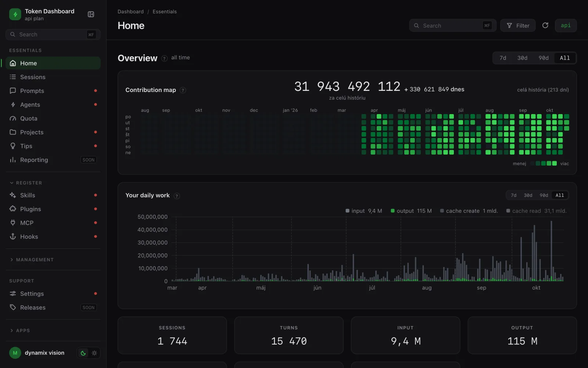Click the Plugins puzzle piece icon

pyautogui.click(x=13, y=209)
